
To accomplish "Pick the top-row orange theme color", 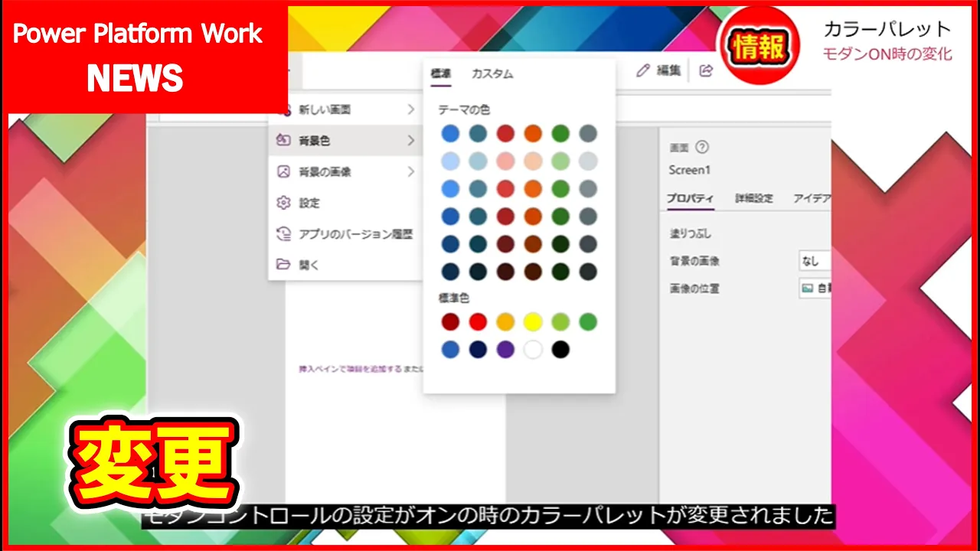I will click(x=533, y=133).
